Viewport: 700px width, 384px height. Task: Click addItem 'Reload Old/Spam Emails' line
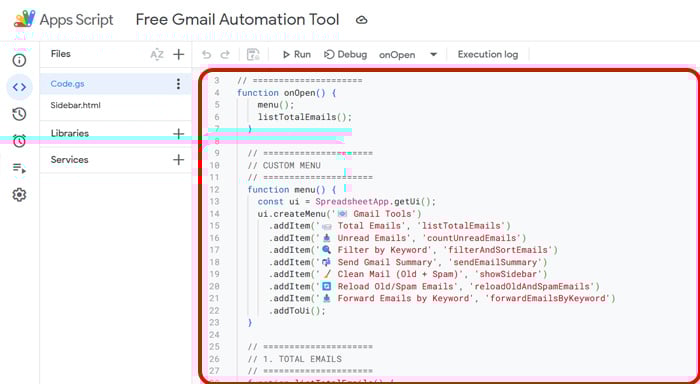pos(434,286)
